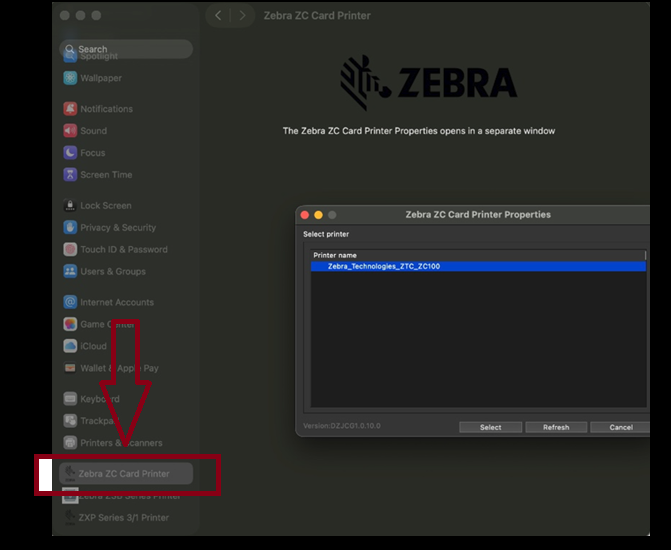Screen dimensions: 671x550
Task: Click the Select button in Properties dialog
Action: (490, 427)
